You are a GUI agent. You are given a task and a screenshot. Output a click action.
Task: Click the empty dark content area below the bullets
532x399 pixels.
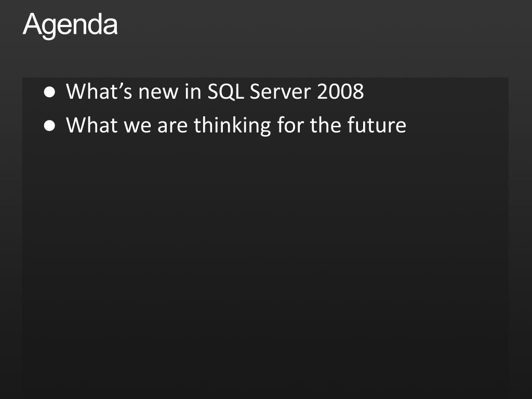(265, 264)
